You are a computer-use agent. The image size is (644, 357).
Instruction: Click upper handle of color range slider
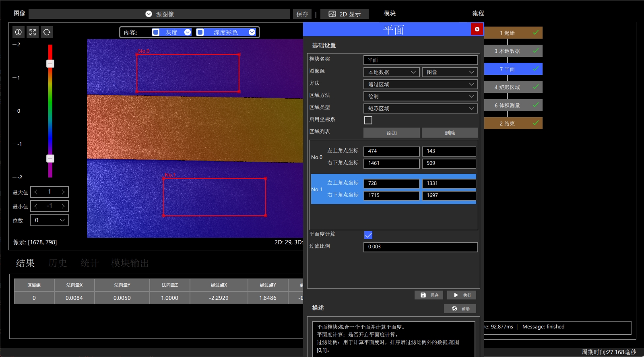click(x=50, y=64)
